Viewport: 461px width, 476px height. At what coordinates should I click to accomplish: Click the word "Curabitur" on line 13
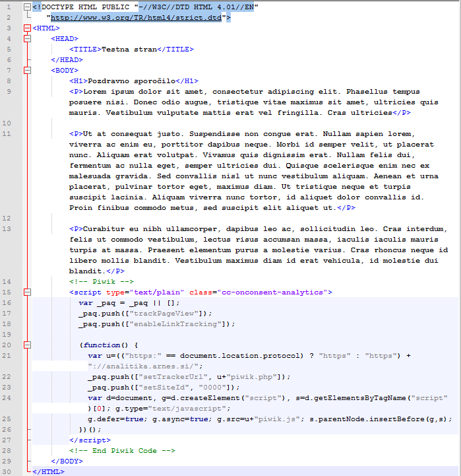pyautogui.click(x=104, y=229)
